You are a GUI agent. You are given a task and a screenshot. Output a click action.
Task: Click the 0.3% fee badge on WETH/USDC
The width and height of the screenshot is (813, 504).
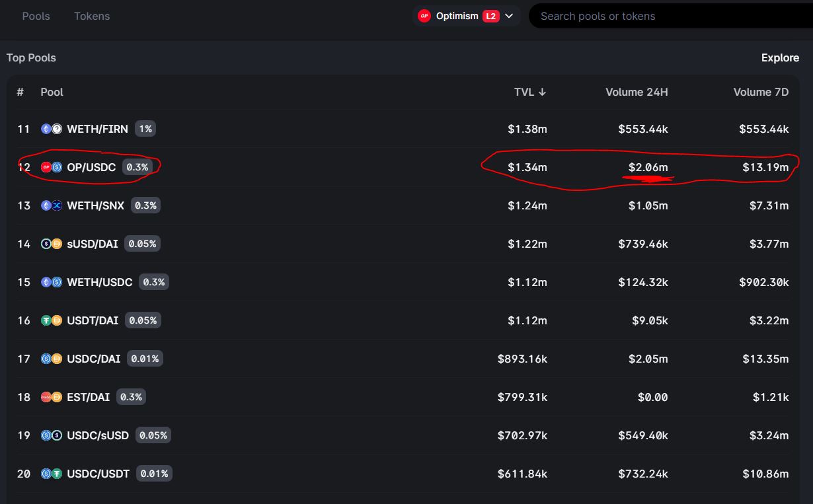point(154,282)
